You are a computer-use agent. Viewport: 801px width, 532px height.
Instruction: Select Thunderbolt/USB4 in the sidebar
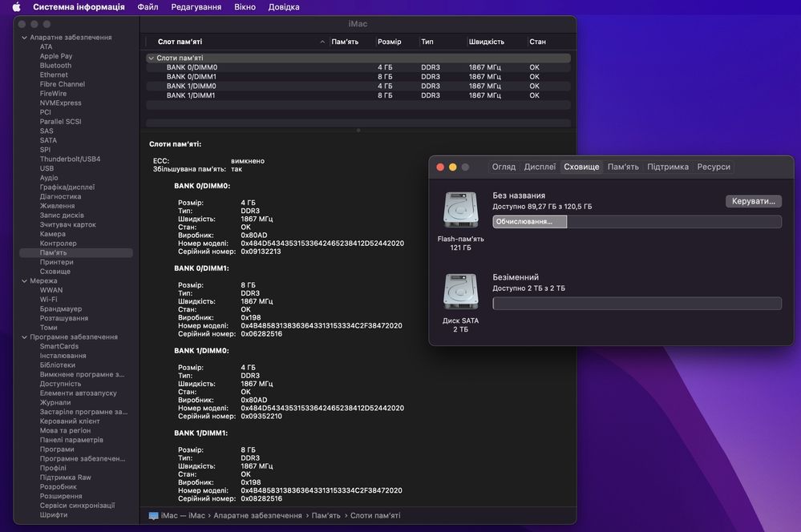70,159
